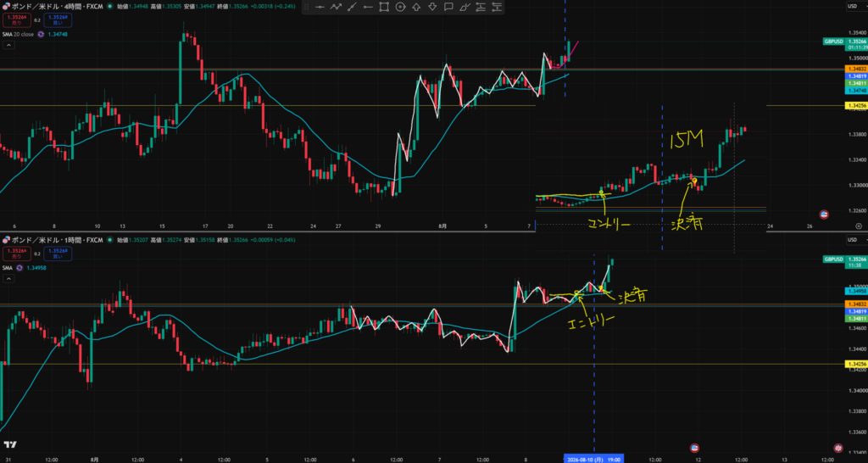Screen dimensions: 868x463
Task: Click the SMA 20 close legend label
Action: click(19, 34)
